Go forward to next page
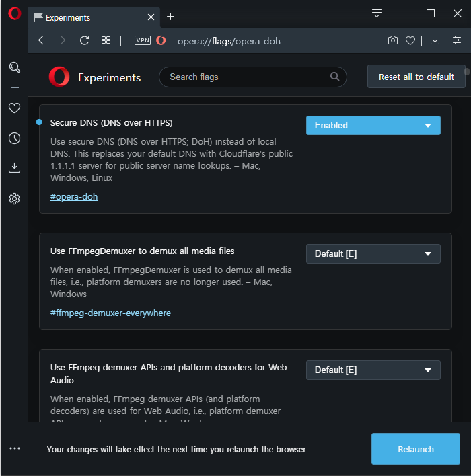471x476 pixels. (63, 40)
